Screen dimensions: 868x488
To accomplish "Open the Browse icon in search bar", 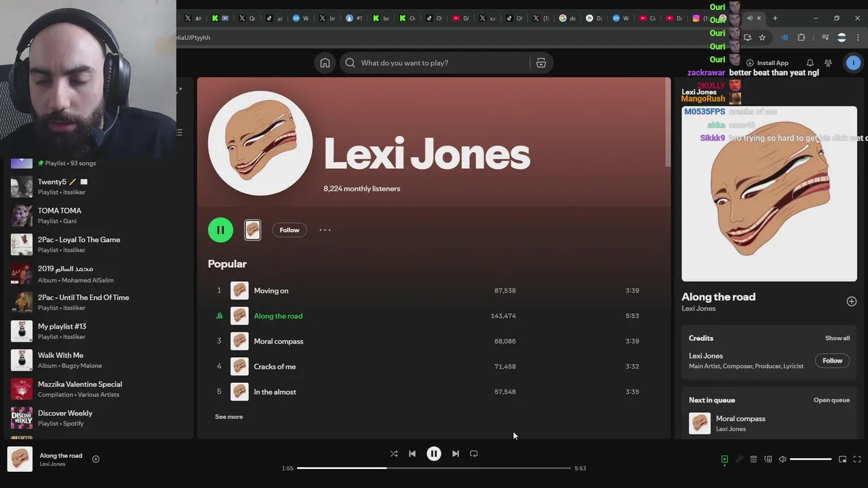I will pyautogui.click(x=541, y=63).
